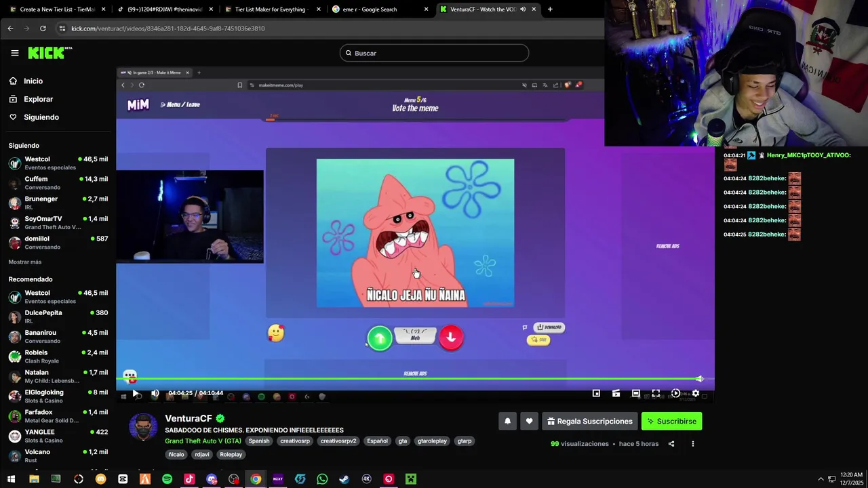Grab the progress bar scrubber handle
The image size is (868, 488).
coord(699,379)
